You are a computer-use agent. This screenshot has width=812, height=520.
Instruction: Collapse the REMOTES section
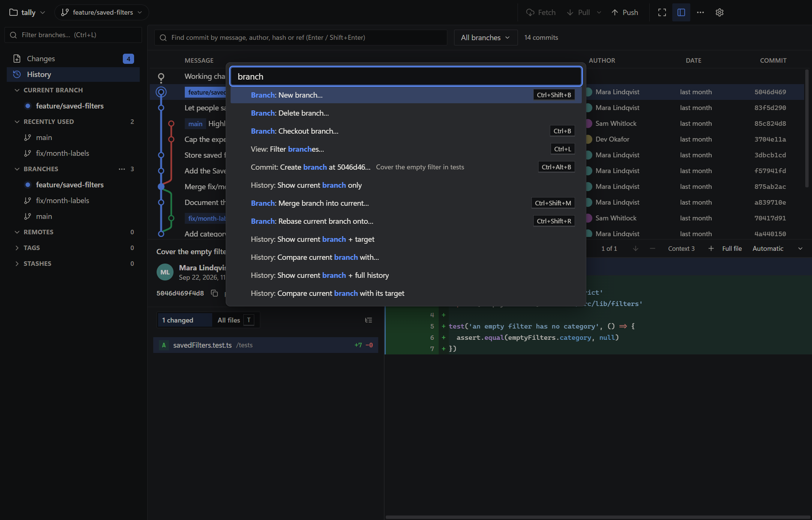pyautogui.click(x=17, y=232)
